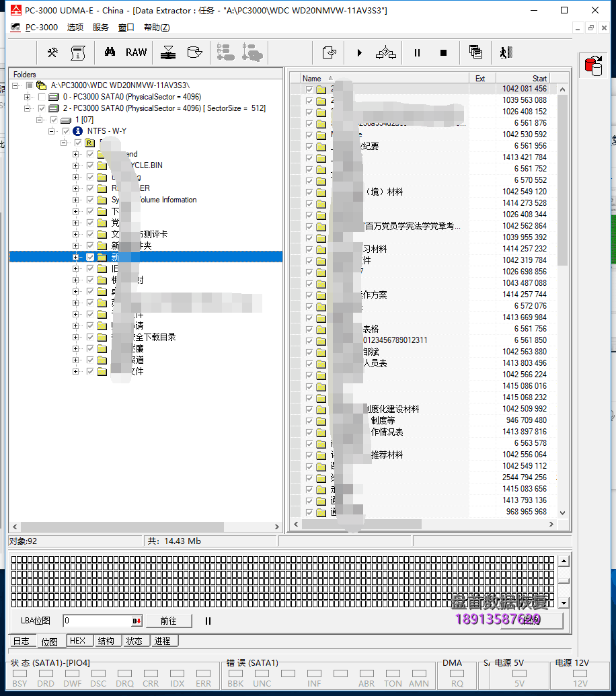Uncheck the NTFS - W-Y partition checkbox
Screen dimensions: 616x696
(x=66, y=131)
